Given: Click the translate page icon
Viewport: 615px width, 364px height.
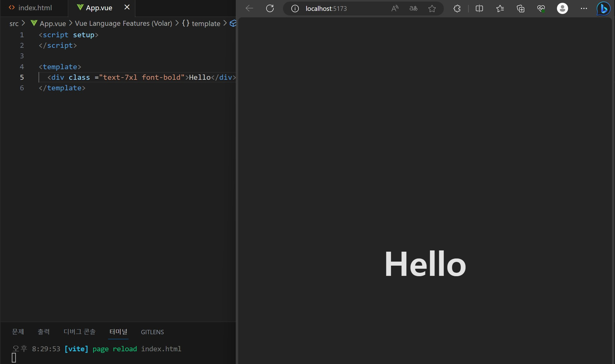Looking at the screenshot, I should (x=413, y=9).
